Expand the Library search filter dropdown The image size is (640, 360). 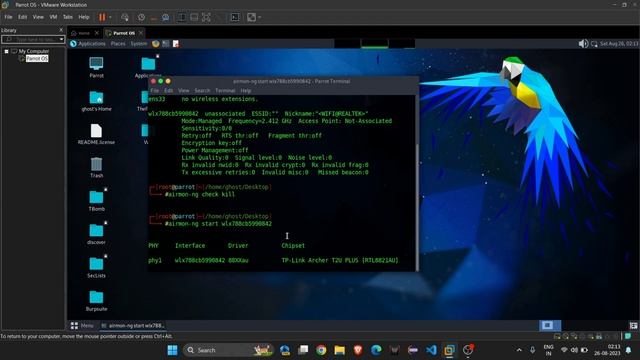point(62,39)
